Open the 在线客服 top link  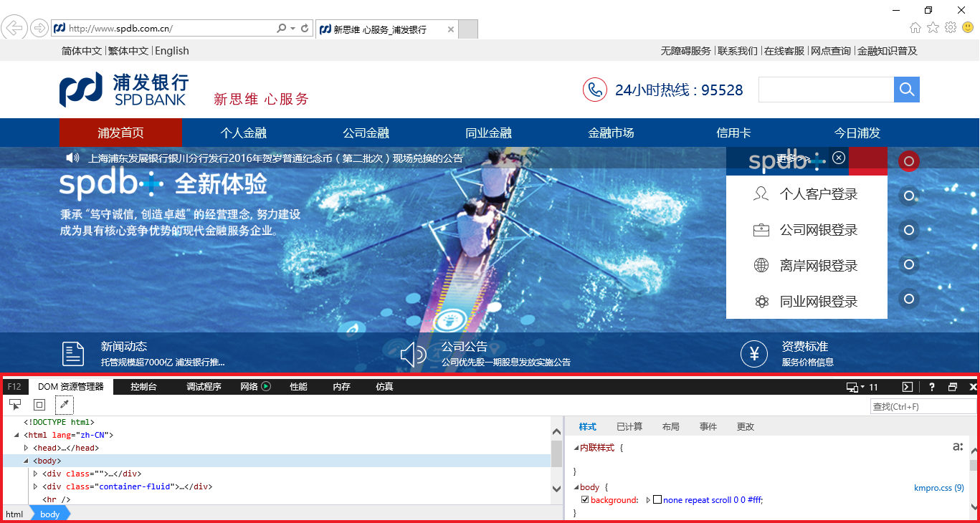(x=784, y=51)
